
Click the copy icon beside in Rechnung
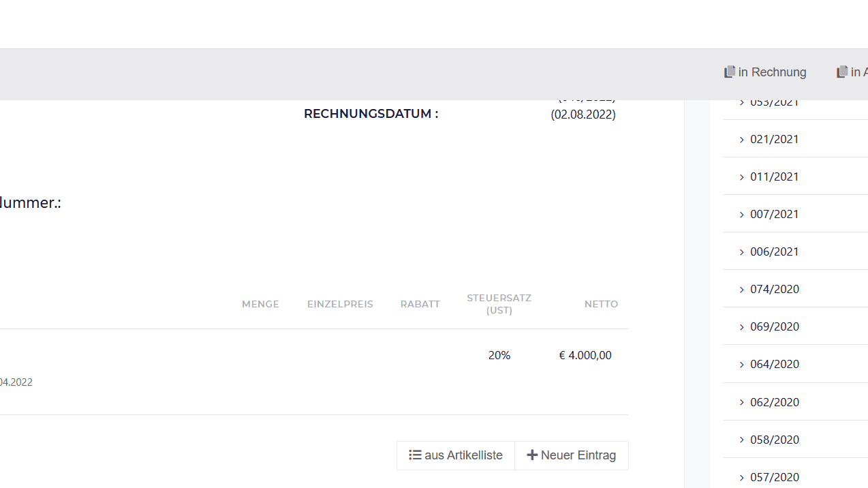pyautogui.click(x=730, y=72)
